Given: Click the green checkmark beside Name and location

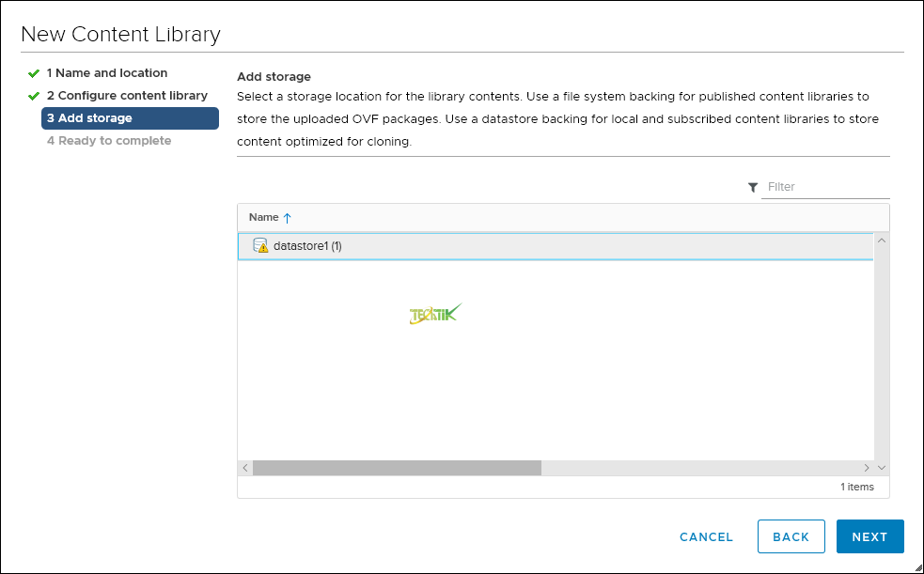Looking at the screenshot, I should (34, 73).
